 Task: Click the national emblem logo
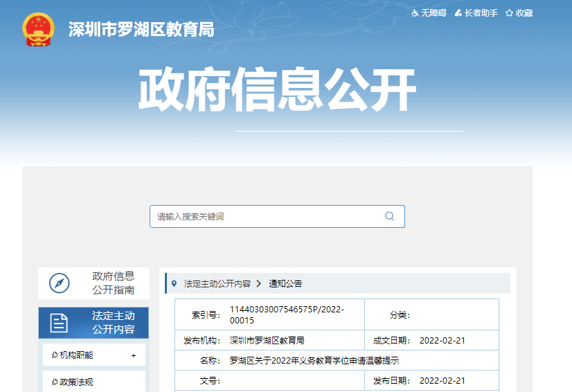[38, 30]
